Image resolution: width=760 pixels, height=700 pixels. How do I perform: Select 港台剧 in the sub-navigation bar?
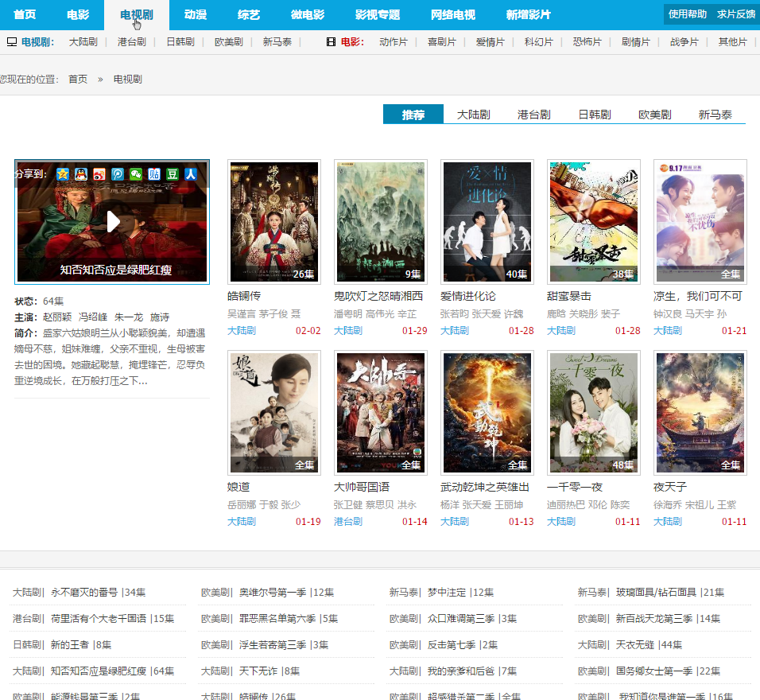click(x=132, y=42)
